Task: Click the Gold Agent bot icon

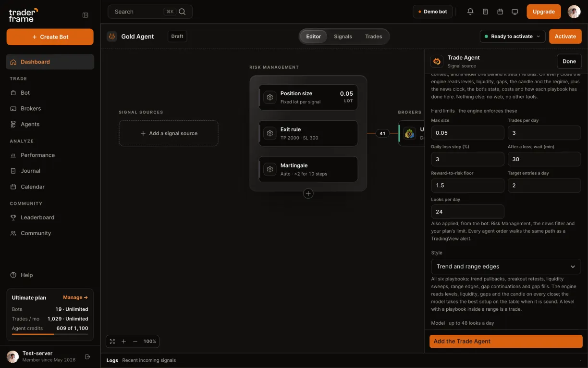Action: [112, 37]
